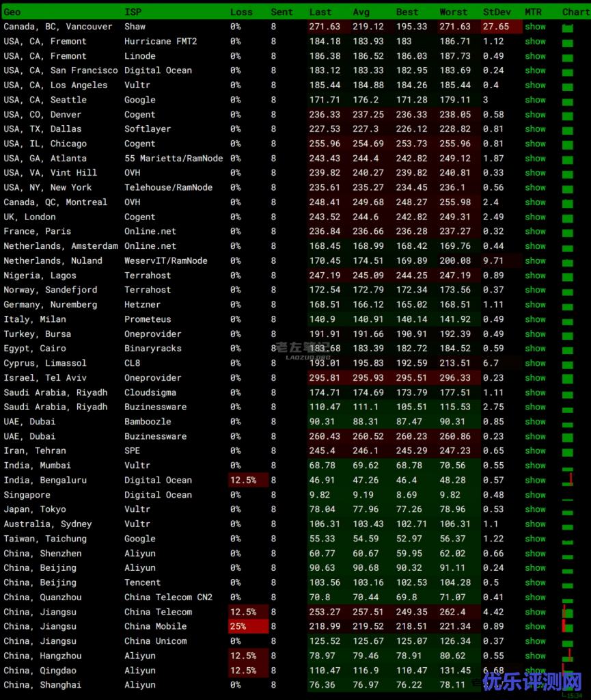Open show link in the Linode row
This screenshot has height=700, width=591.
[x=535, y=56]
